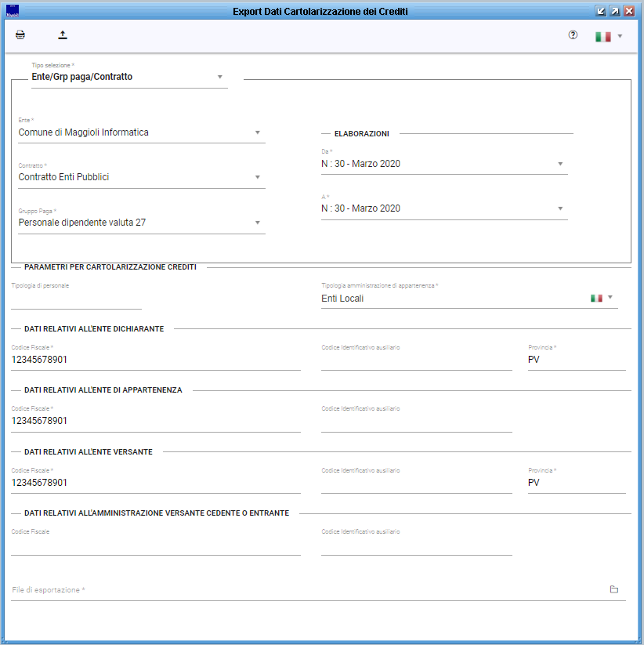Click 'Enti Locali' value

342,299
